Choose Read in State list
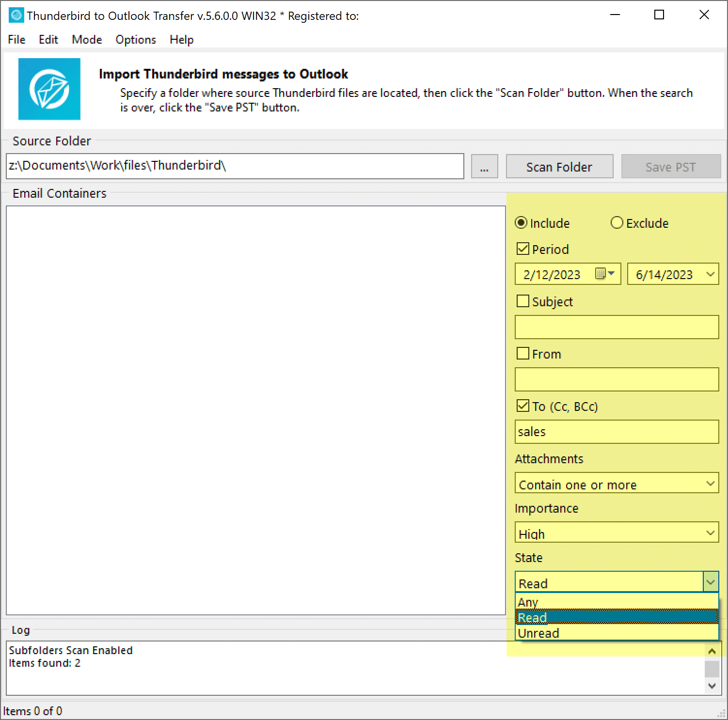728x720 pixels. (x=617, y=617)
